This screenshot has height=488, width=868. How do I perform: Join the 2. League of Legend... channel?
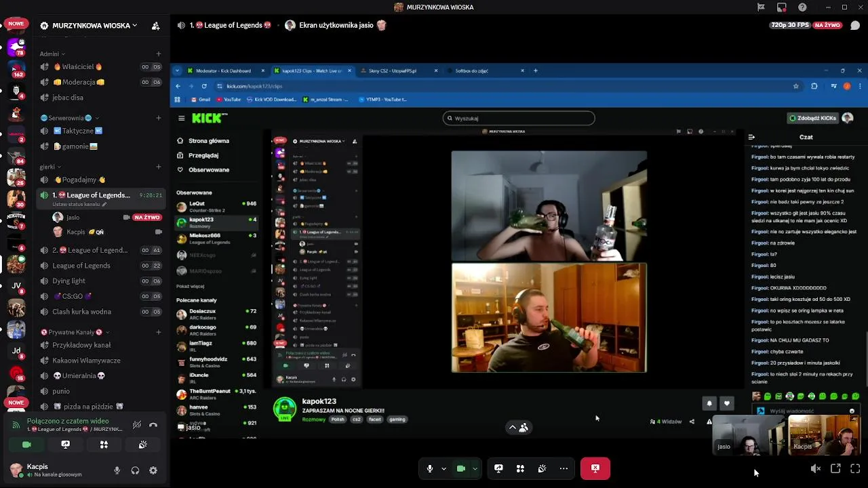100,250
